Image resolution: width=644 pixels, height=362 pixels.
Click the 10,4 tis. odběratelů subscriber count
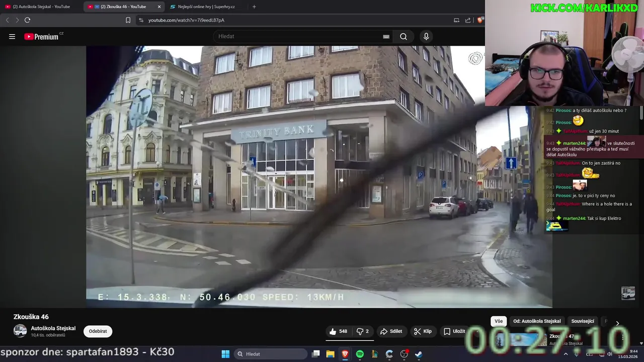[48, 335]
